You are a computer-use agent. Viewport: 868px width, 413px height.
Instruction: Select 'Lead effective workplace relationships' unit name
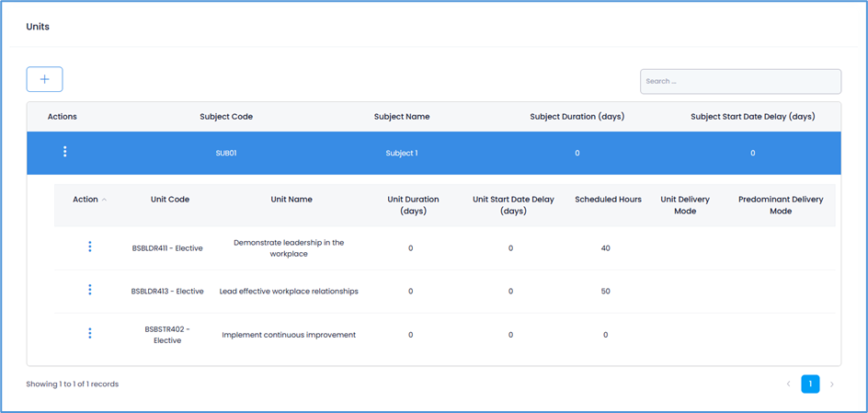point(289,292)
